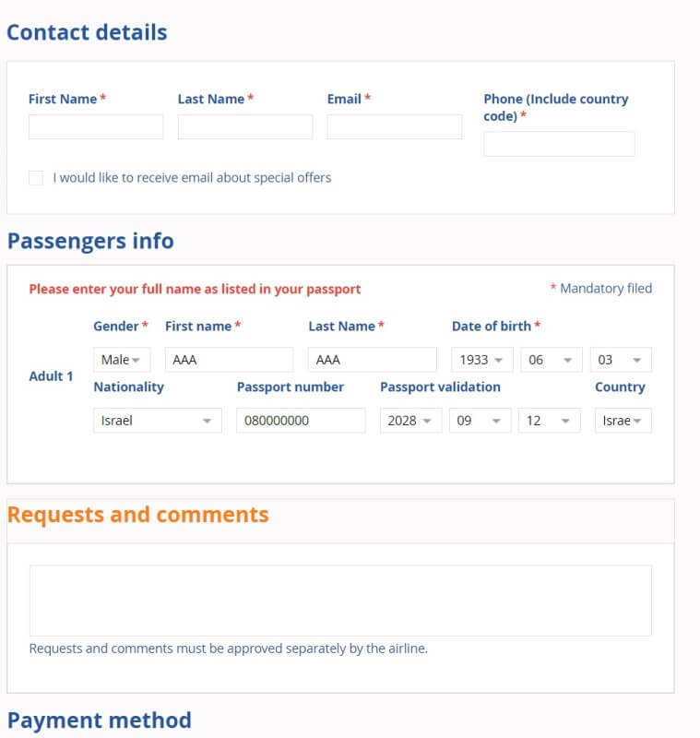Viewport: 700px width, 738px height.
Task: Expand the Country dropdown
Action: tap(623, 421)
